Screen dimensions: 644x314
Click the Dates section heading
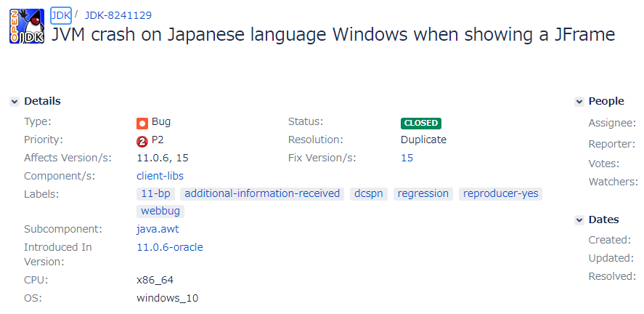pyautogui.click(x=604, y=220)
